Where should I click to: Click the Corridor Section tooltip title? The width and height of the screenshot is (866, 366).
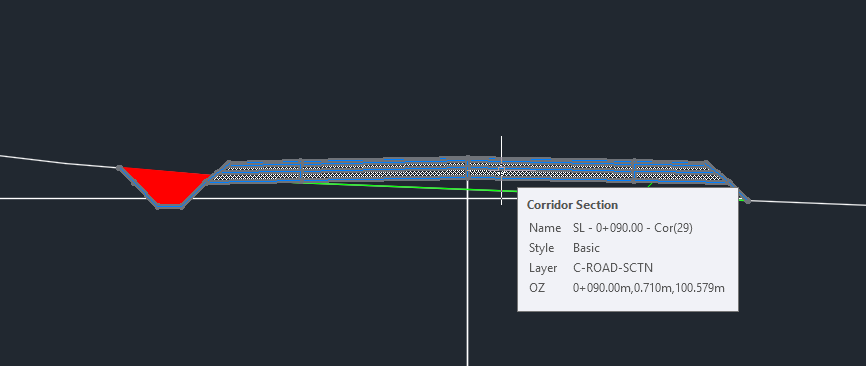(x=572, y=205)
